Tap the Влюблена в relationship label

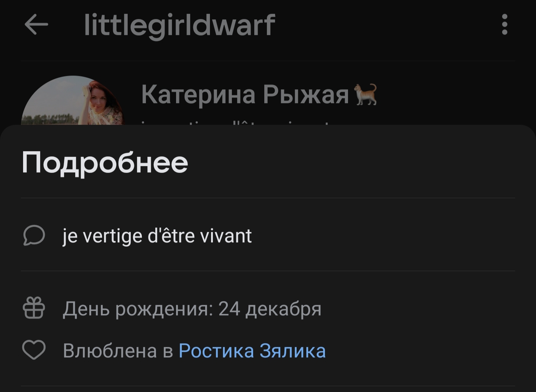(118, 351)
